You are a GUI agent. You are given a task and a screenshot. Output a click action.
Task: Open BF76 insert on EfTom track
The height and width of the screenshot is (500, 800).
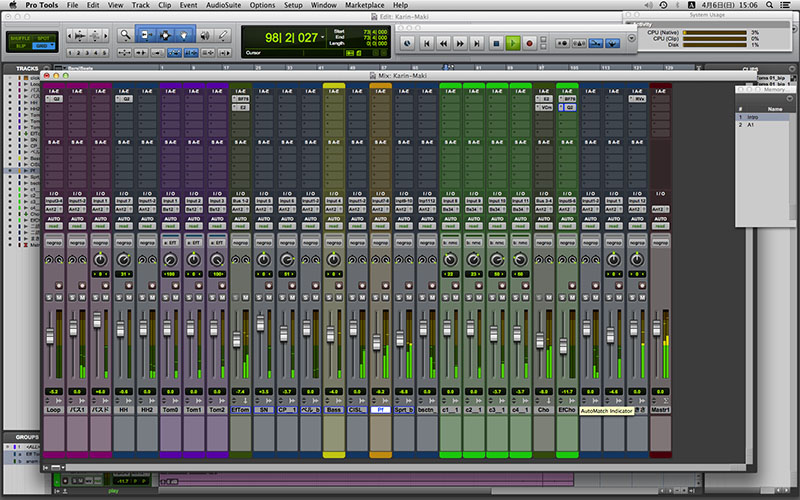coord(240,99)
